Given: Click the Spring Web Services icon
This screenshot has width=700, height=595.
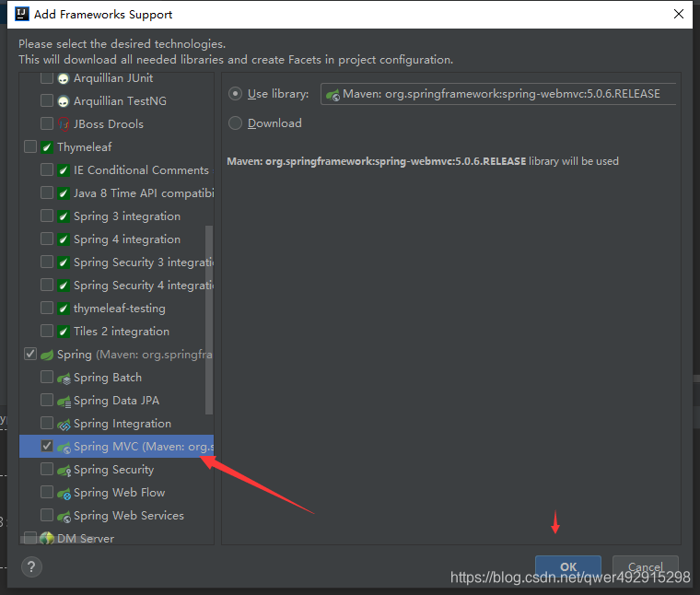Looking at the screenshot, I should pyautogui.click(x=64, y=517).
